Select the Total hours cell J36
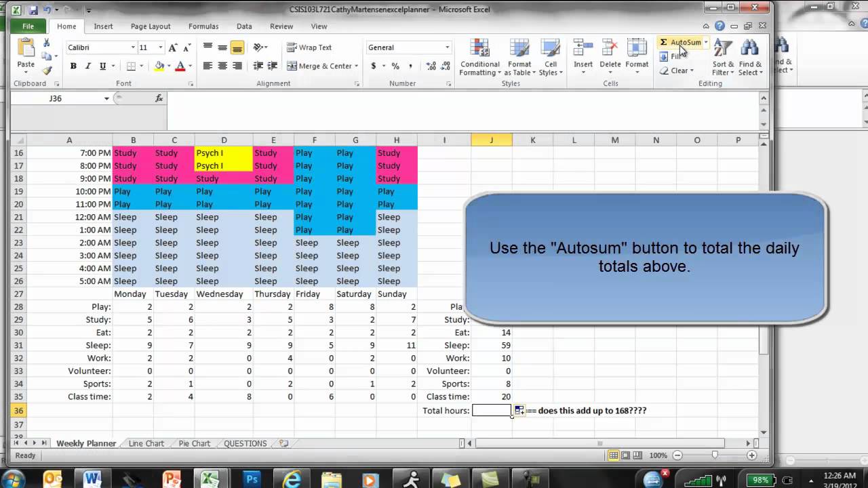868x488 pixels. pyautogui.click(x=492, y=411)
